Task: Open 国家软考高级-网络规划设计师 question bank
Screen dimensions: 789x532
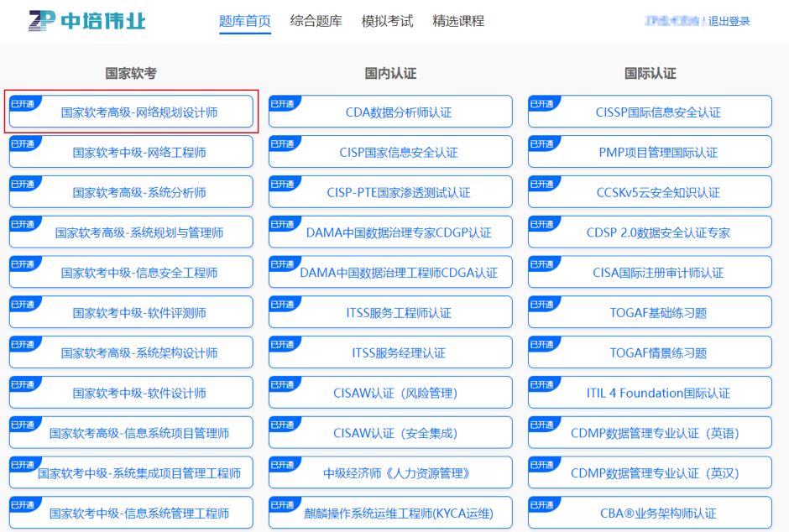Action: [x=139, y=112]
